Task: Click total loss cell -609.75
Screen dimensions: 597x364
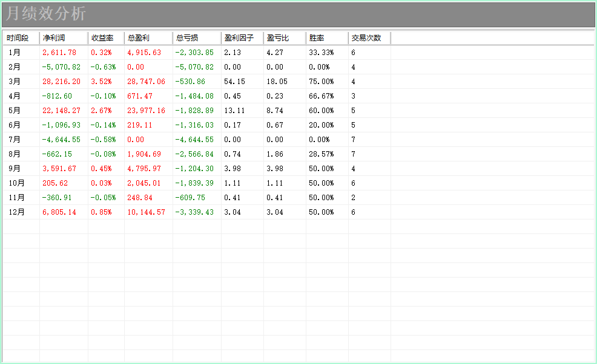Action: tap(190, 197)
